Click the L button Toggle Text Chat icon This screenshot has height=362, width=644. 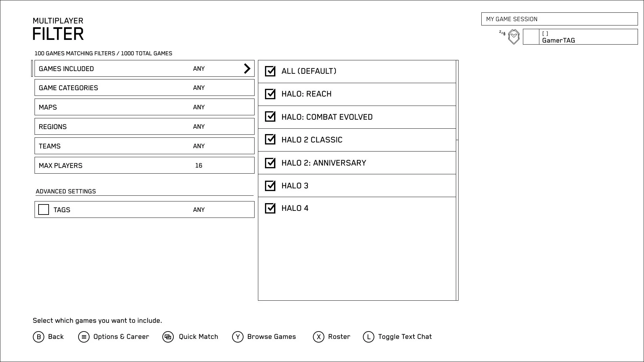click(369, 337)
